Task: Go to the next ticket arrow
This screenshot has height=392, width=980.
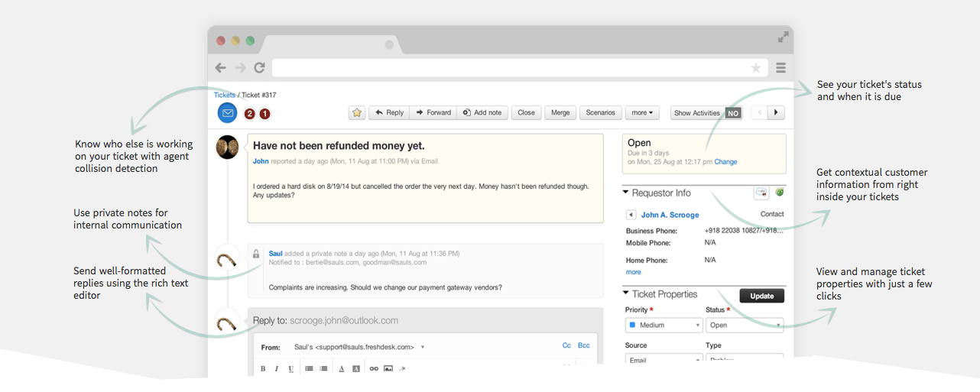Action: coord(776,112)
